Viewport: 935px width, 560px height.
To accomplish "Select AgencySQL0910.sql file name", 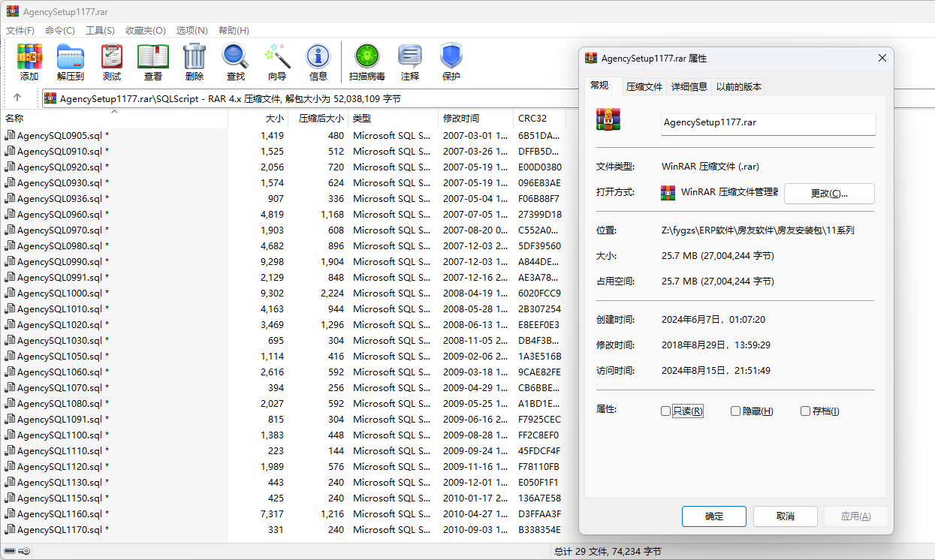I will point(63,152).
